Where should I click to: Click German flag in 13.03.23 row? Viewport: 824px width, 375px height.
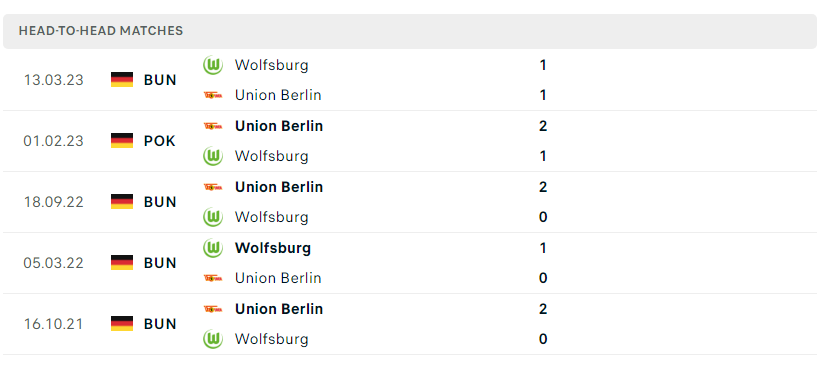pos(122,80)
